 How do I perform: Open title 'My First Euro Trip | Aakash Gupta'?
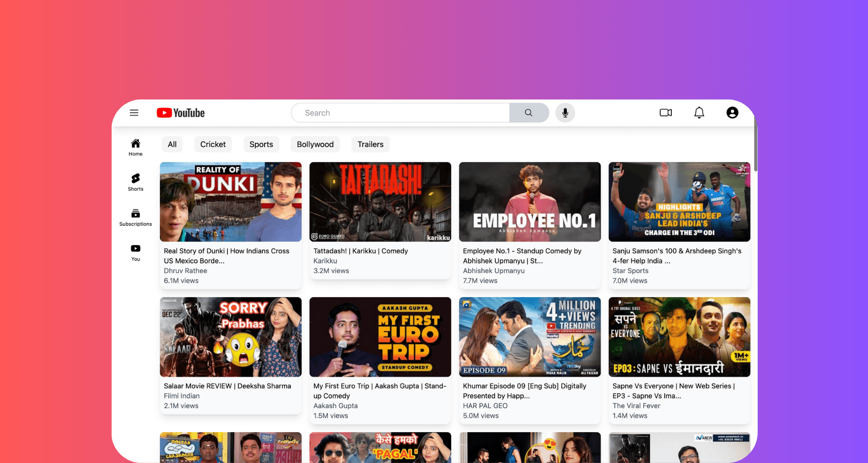(x=380, y=391)
